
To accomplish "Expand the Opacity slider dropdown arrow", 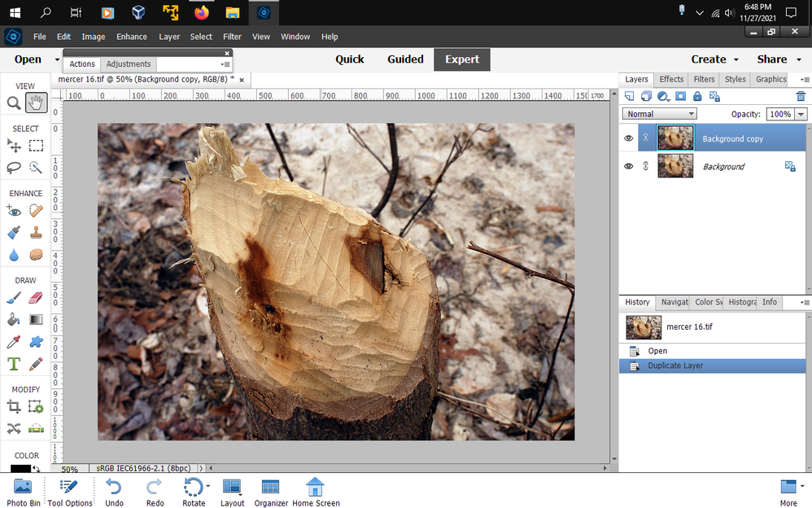I will (x=801, y=115).
